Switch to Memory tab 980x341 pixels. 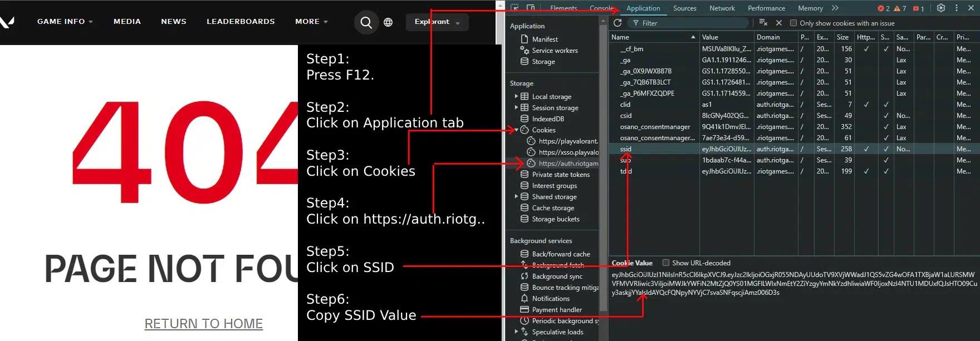click(810, 8)
